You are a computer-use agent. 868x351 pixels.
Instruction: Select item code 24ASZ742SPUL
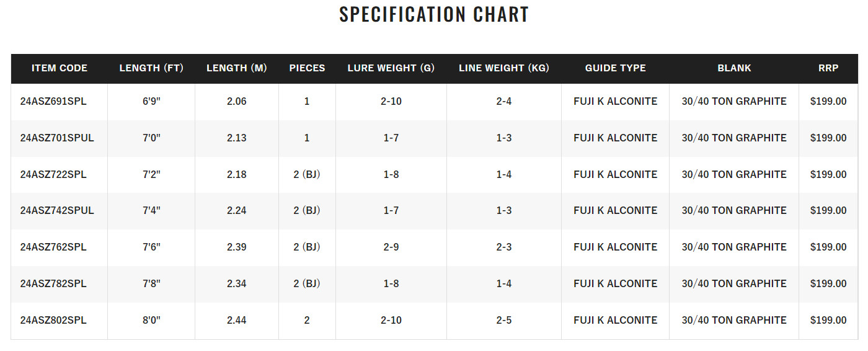(57, 210)
